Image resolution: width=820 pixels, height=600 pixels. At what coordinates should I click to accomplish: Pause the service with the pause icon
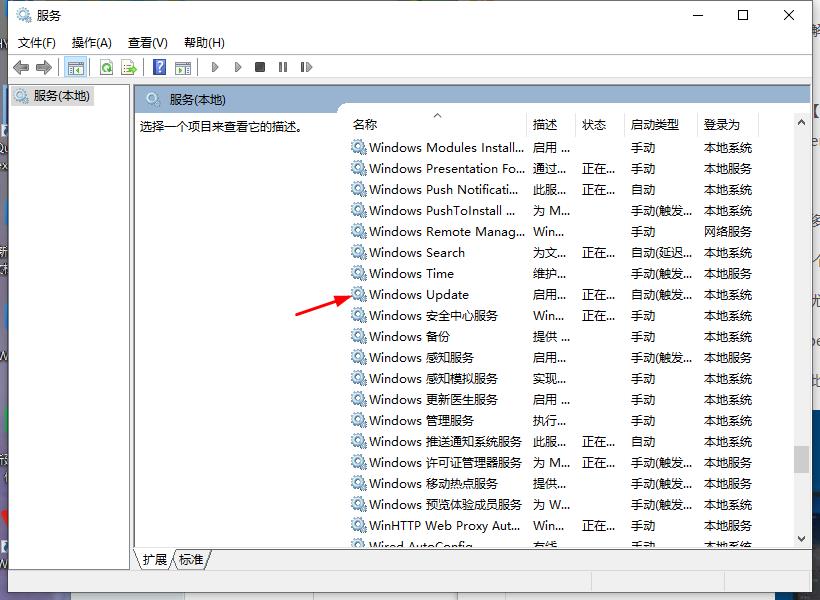[281, 67]
